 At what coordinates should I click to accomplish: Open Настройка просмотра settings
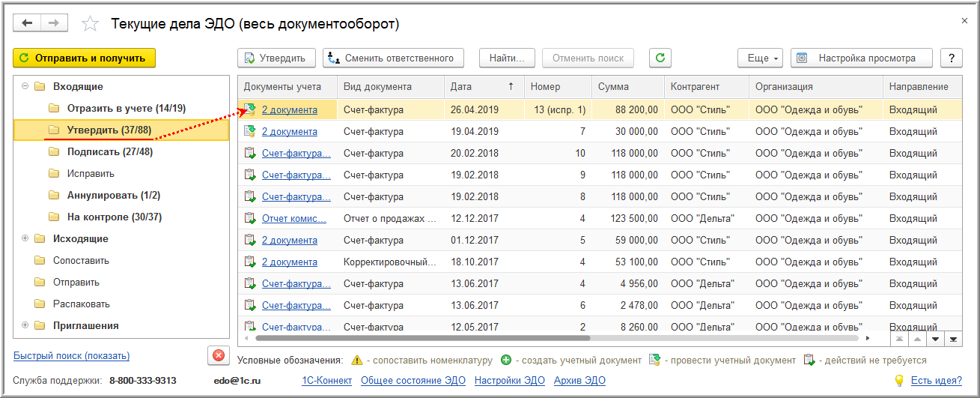[862, 58]
